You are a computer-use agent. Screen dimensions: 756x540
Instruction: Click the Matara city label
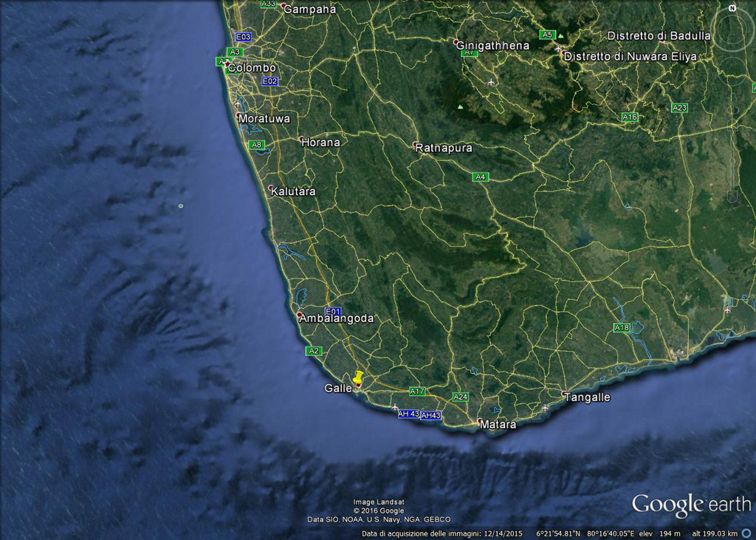coord(498,425)
